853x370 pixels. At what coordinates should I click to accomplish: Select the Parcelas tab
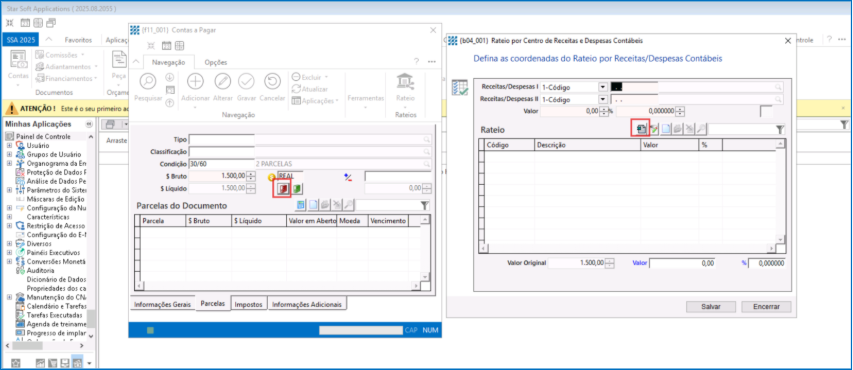213,304
